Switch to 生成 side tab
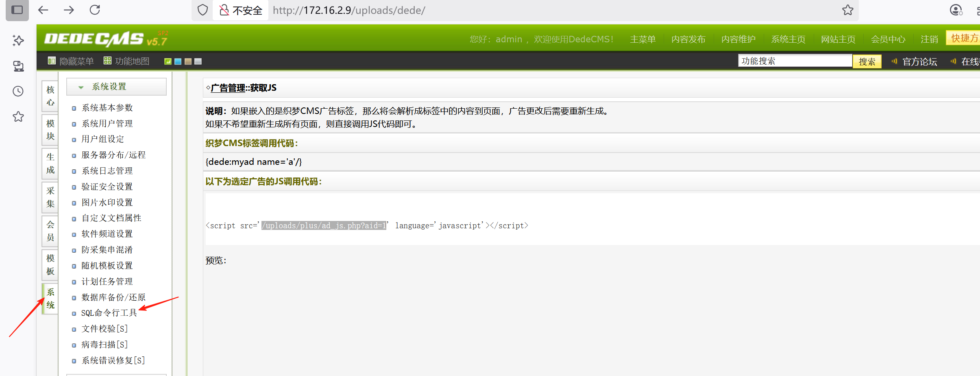Image resolution: width=980 pixels, height=376 pixels. pyautogui.click(x=50, y=164)
